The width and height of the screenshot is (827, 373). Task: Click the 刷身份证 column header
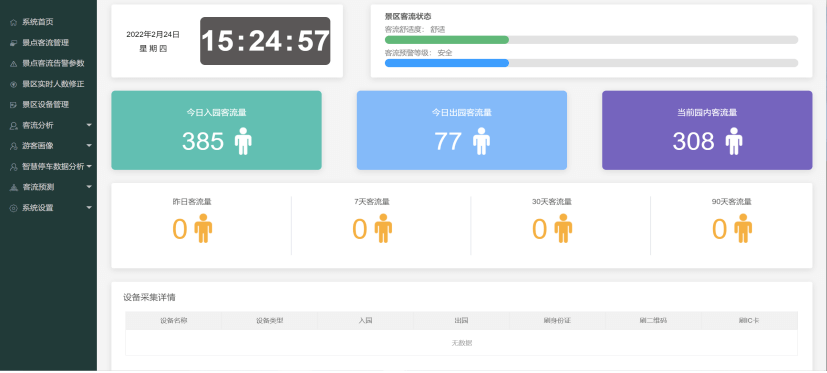pyautogui.click(x=557, y=320)
